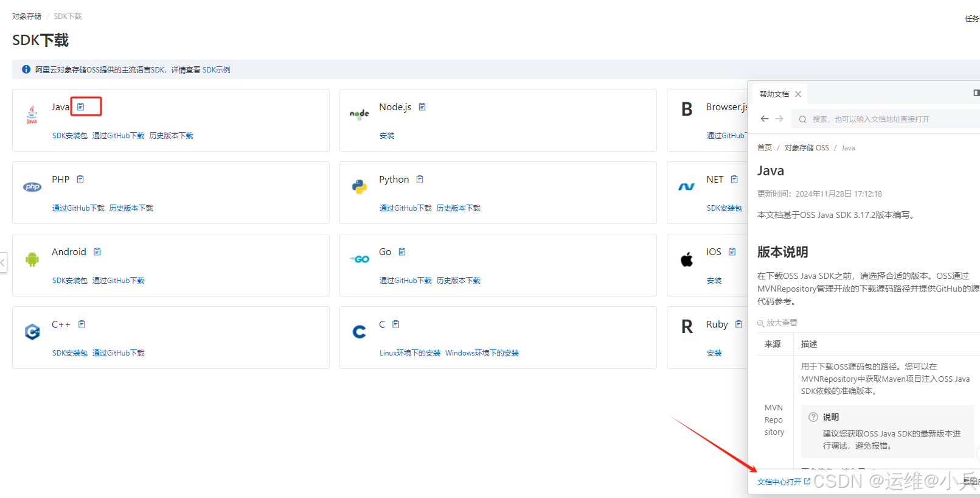Open the C documentation icon
Image resolution: width=980 pixels, height=498 pixels.
click(x=396, y=324)
